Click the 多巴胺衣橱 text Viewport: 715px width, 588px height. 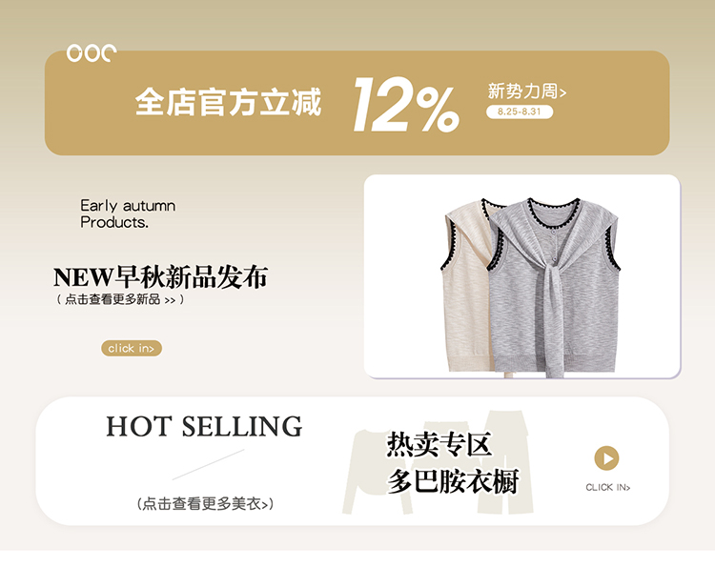(453, 481)
